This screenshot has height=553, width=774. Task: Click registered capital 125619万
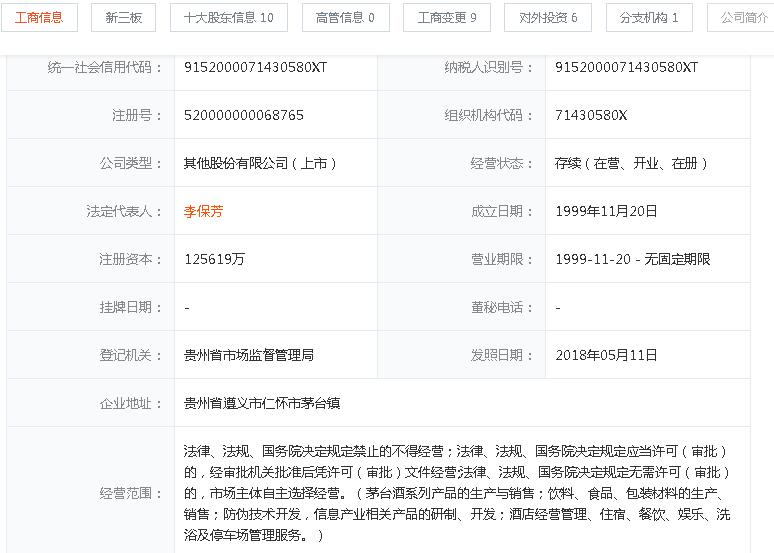click(x=214, y=259)
